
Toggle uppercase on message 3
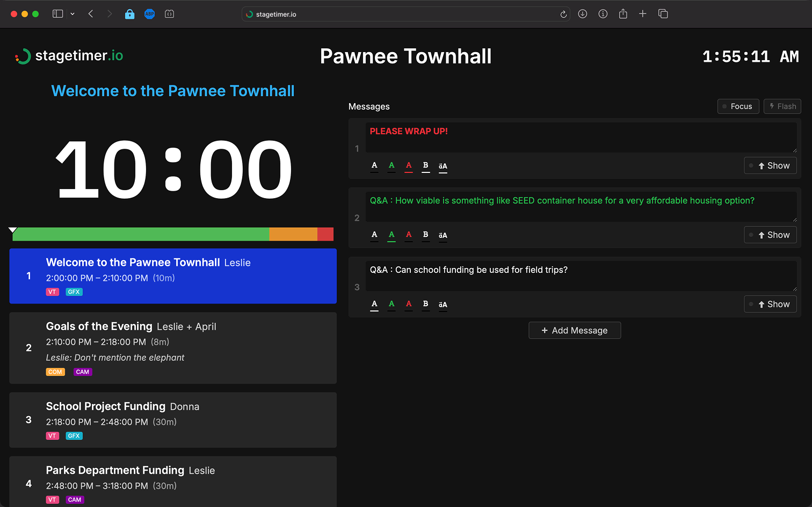[x=443, y=305]
